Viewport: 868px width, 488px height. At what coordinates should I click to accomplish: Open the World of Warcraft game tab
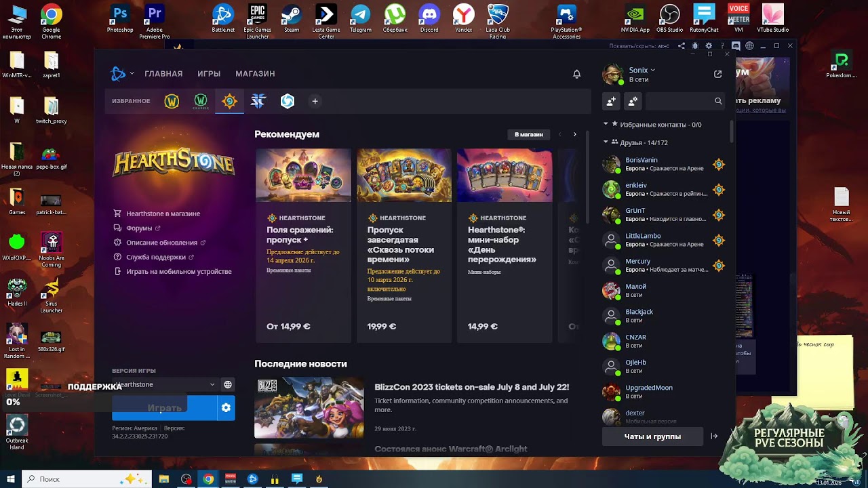[x=172, y=101]
